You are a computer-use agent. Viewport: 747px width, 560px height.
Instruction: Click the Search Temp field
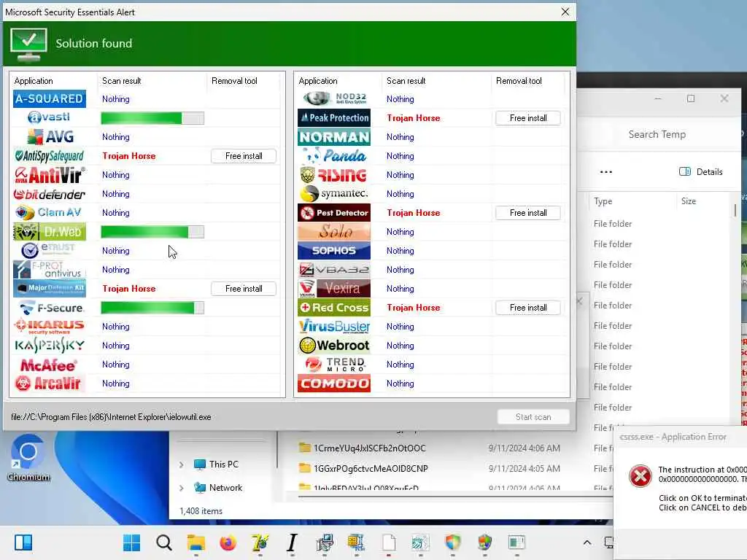coord(657,135)
